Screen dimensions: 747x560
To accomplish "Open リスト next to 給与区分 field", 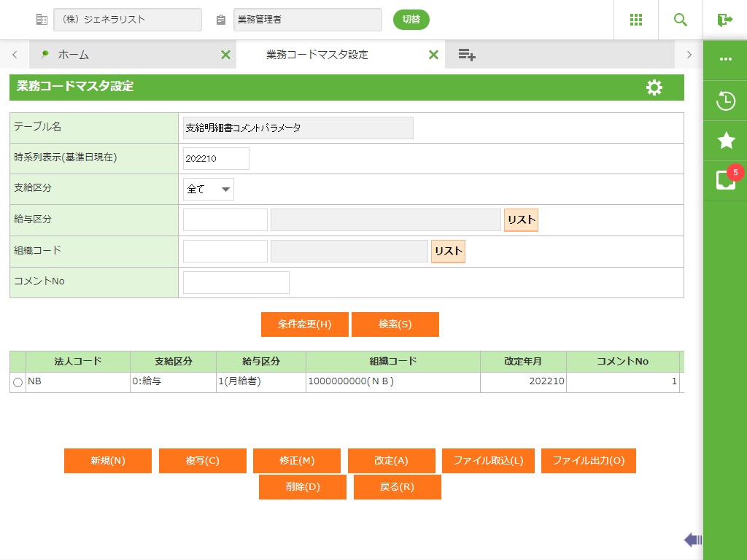I will [521, 220].
